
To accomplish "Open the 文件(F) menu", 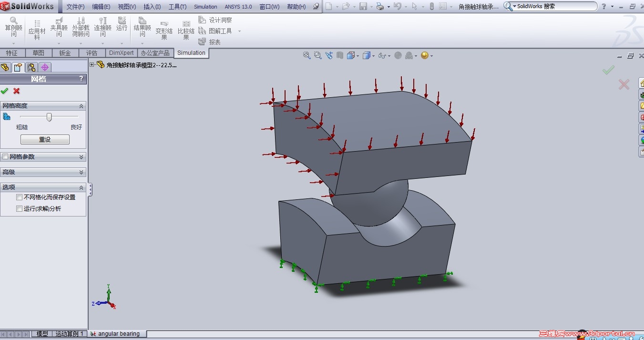I will tap(75, 7).
